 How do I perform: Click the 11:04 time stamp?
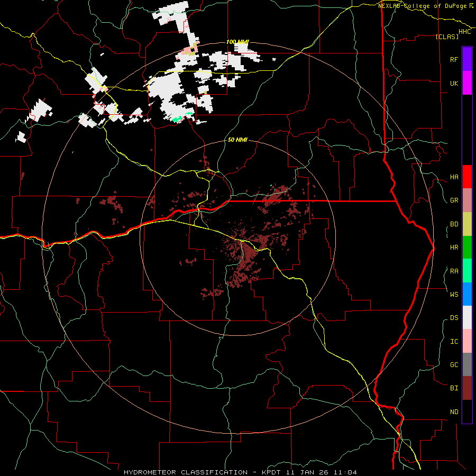[345, 472]
